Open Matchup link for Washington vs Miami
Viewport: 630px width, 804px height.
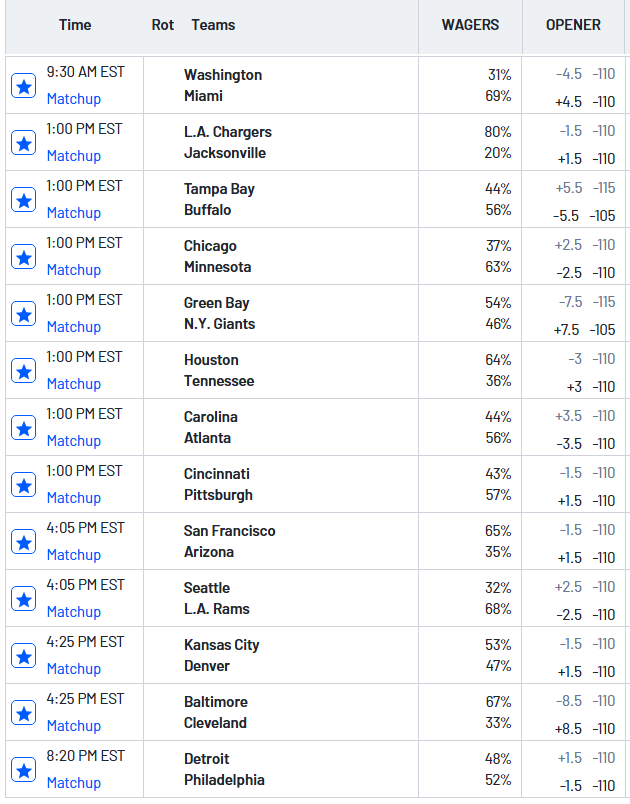pos(74,99)
